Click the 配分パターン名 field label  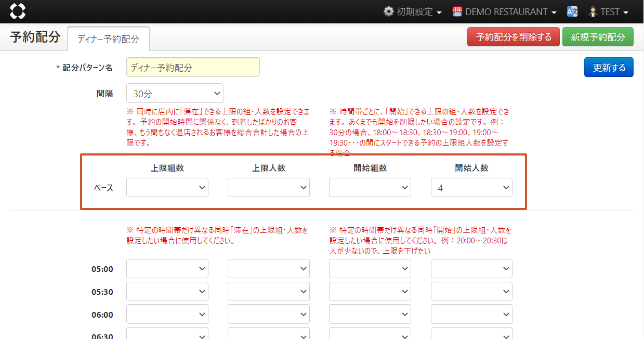(85, 68)
